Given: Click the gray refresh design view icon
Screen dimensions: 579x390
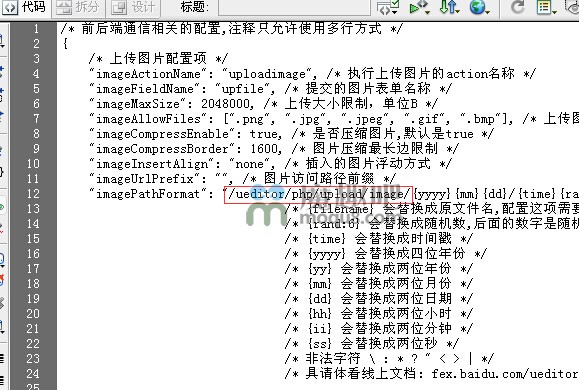Looking at the screenshot, I should click(517, 7).
